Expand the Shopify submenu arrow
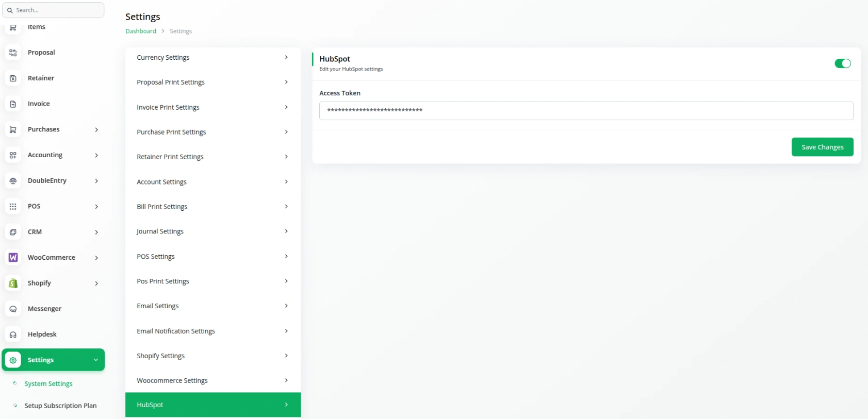 pyautogui.click(x=96, y=283)
